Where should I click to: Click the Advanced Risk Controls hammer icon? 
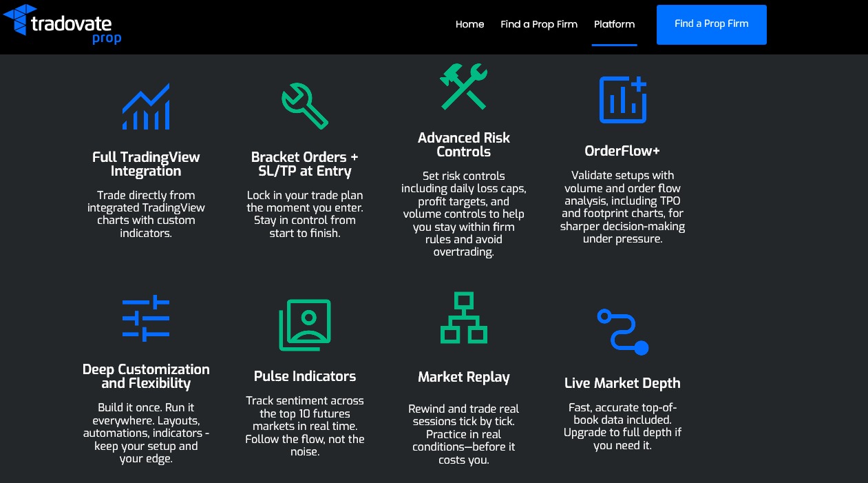(x=463, y=86)
